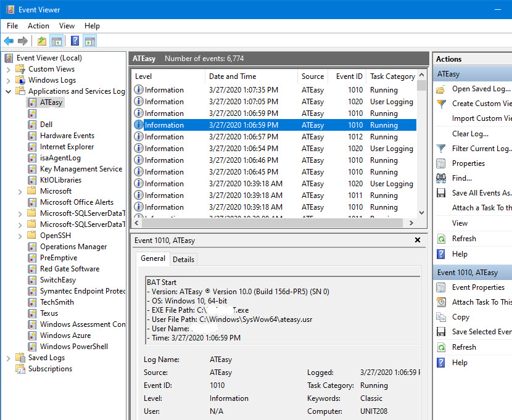Screen dimensions: 512x420
Task: Click the Find binoculars icon
Action: coord(441,178)
